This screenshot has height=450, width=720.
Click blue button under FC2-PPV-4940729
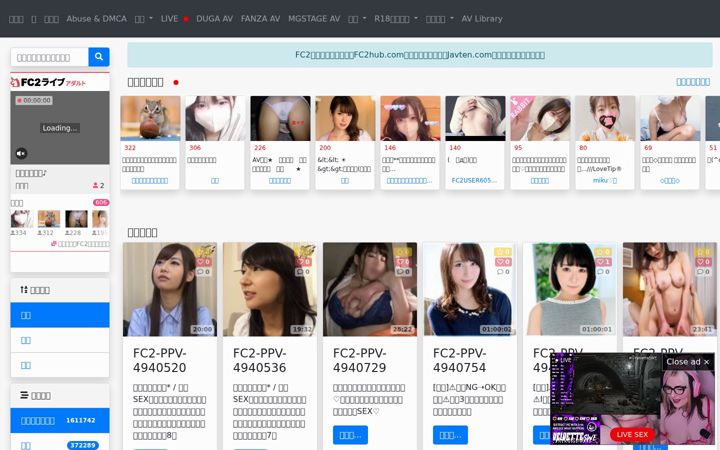tap(350, 435)
